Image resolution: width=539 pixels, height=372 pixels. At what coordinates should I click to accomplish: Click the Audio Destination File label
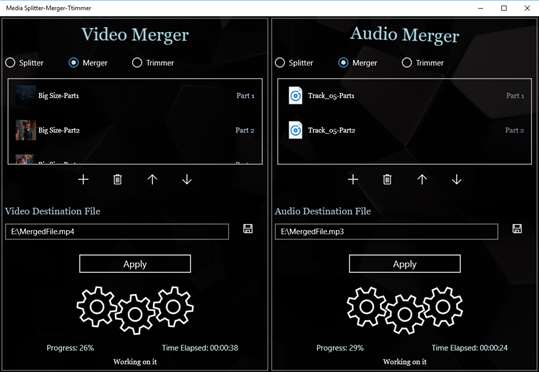click(322, 211)
